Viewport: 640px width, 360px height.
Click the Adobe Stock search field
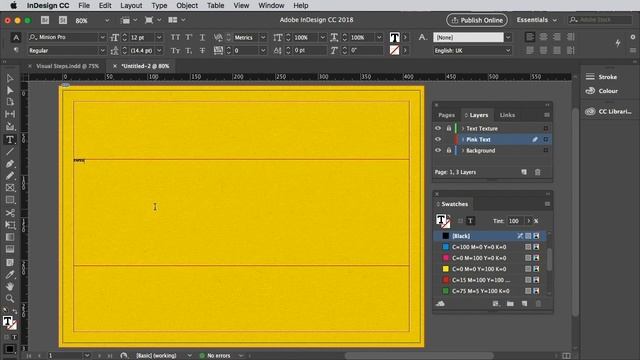tap(600, 20)
